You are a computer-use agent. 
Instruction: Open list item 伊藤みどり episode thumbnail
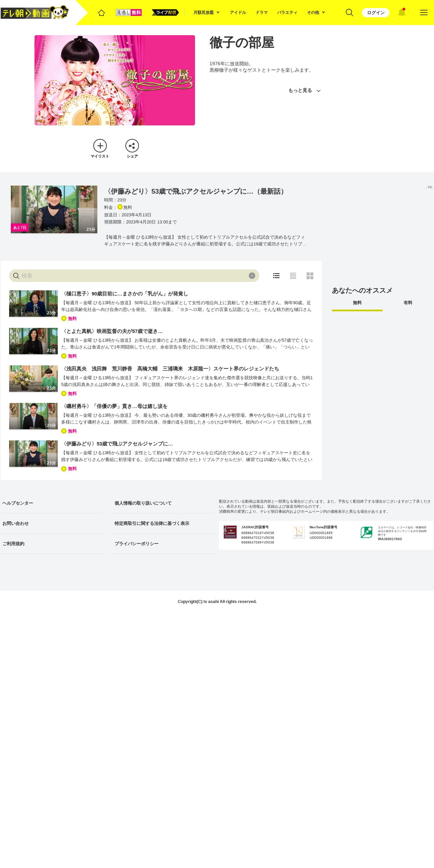(x=33, y=454)
